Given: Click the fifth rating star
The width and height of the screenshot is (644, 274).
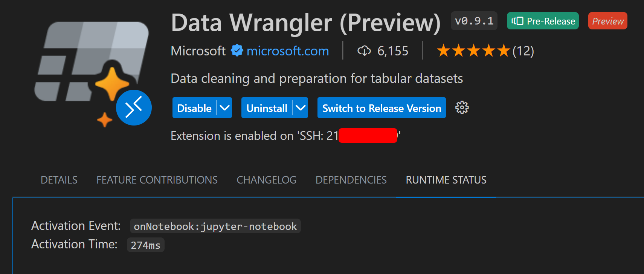Looking at the screenshot, I should (x=504, y=50).
